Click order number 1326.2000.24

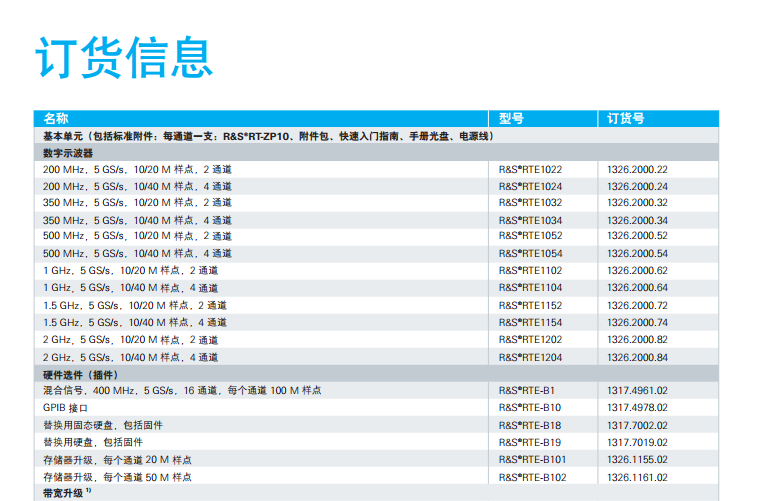(637, 187)
